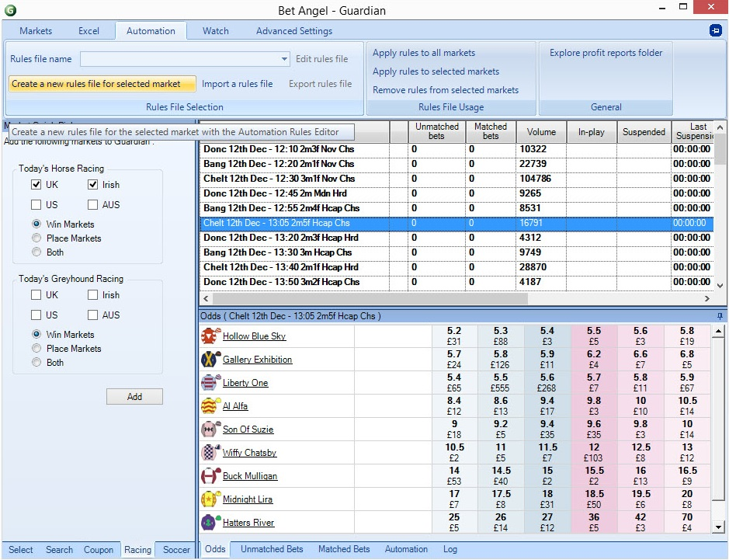Viewport: 729px width, 560px height.
Task: Click Liberty One jockey silks icon
Action: click(x=210, y=382)
